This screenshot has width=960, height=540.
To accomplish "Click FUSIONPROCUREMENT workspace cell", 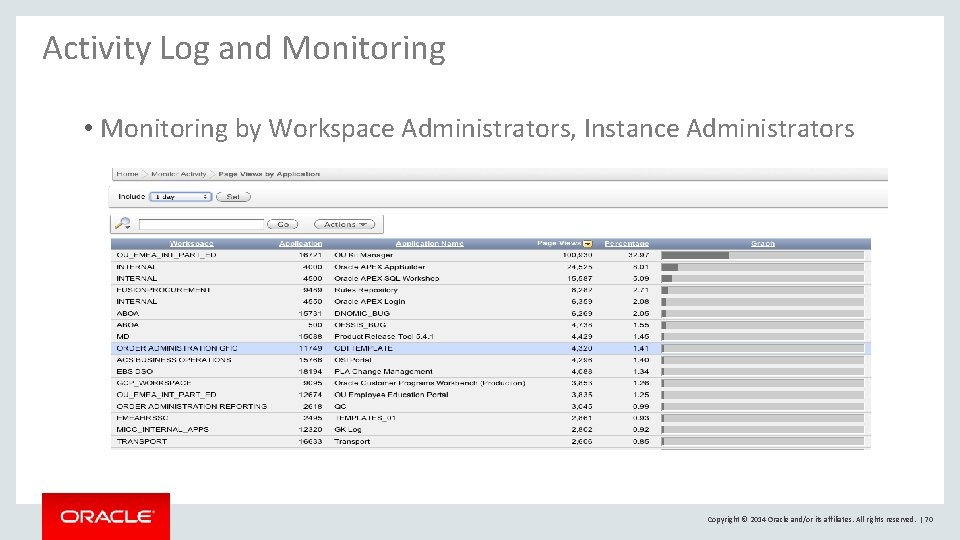I will [163, 290].
